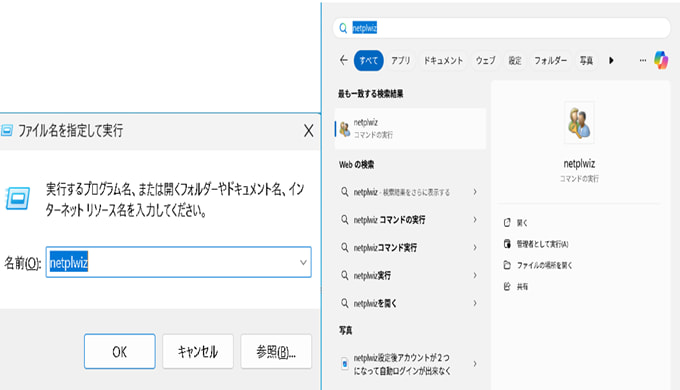Viewport: 680px width, 390px height.
Task: Open the Copilot icon in search panel
Action: pos(661,60)
